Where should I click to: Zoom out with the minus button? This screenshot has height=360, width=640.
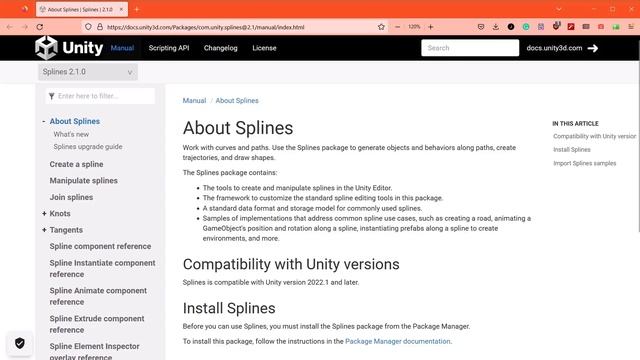(x=398, y=27)
